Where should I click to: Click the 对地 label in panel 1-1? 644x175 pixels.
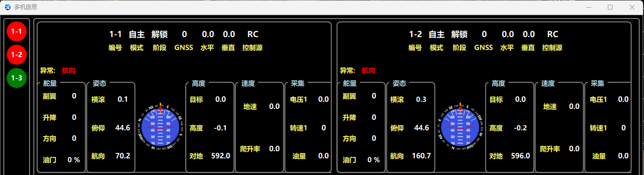pos(197,156)
